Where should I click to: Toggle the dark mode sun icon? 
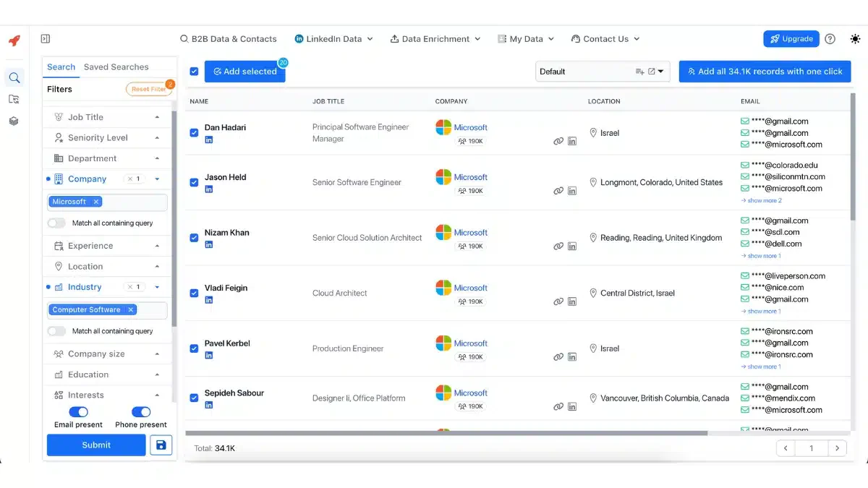pyautogui.click(x=856, y=39)
